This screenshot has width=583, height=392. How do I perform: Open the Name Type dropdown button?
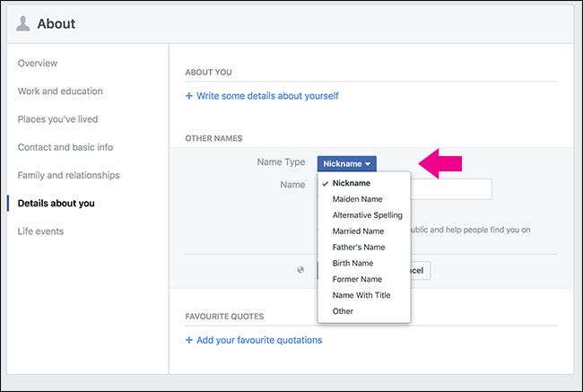point(346,164)
